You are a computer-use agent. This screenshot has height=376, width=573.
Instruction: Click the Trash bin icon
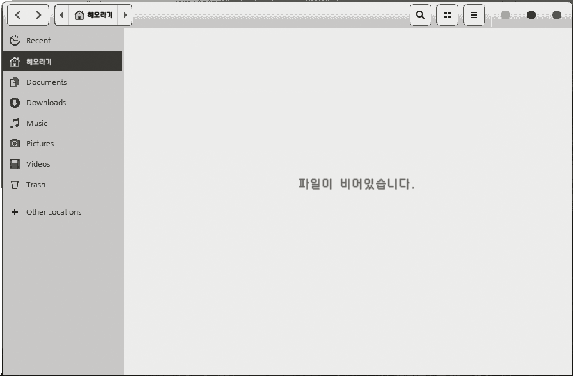click(15, 185)
